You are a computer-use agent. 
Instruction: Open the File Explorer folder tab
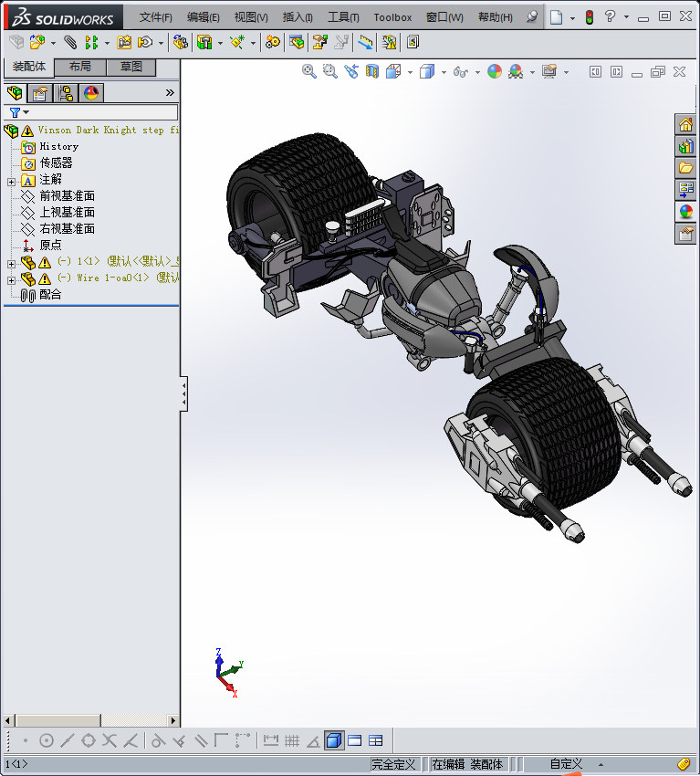tap(685, 168)
